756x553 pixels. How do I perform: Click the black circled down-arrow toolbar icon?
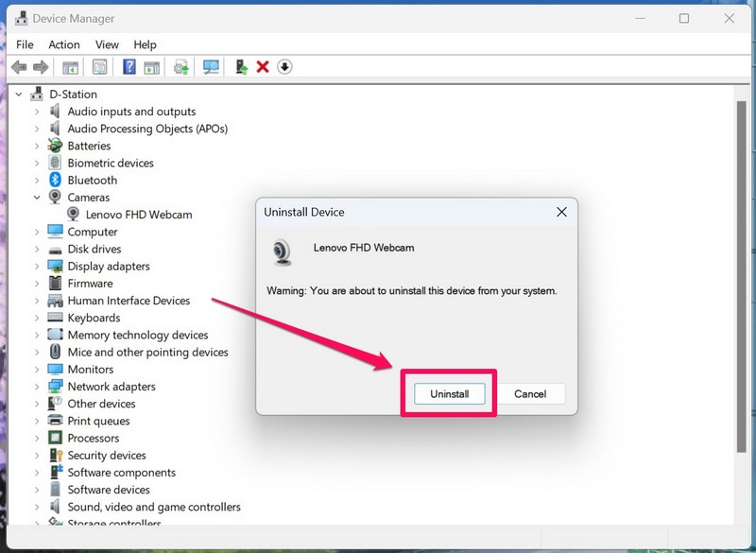coord(284,67)
